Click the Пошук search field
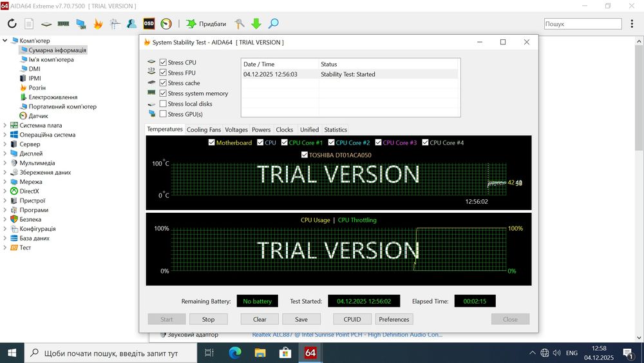 tap(582, 24)
